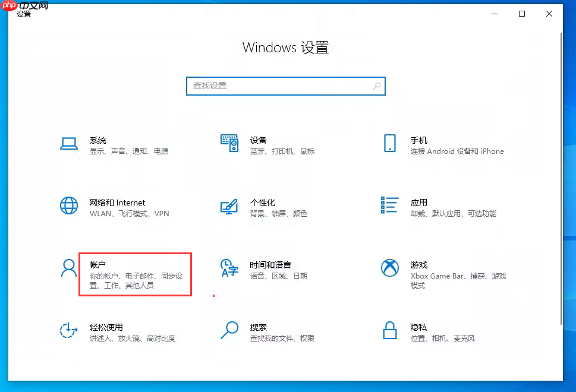Open the 系统 (System) settings icon
Viewport: 576px width, 392px height.
coord(69,144)
